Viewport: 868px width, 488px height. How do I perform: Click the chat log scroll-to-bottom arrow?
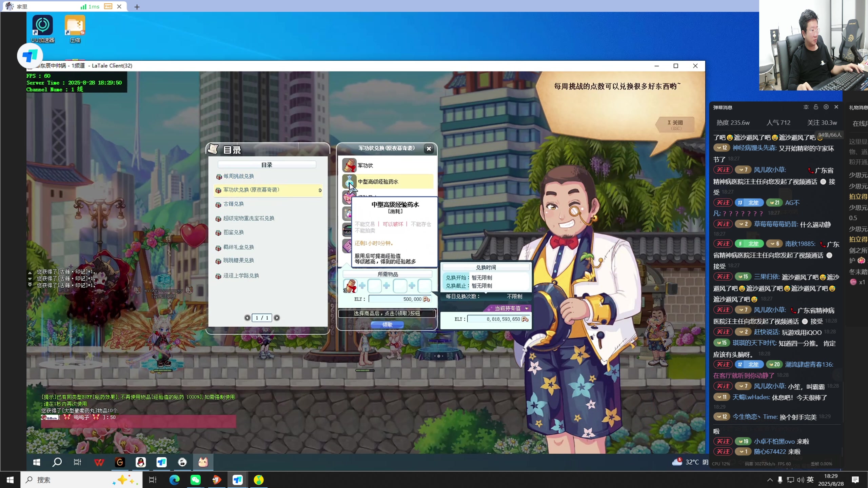pyautogui.click(x=30, y=285)
